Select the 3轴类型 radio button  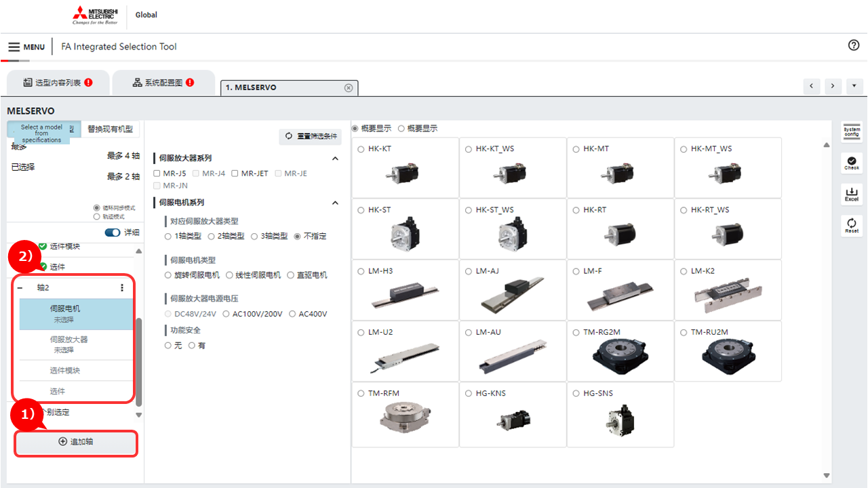point(255,237)
